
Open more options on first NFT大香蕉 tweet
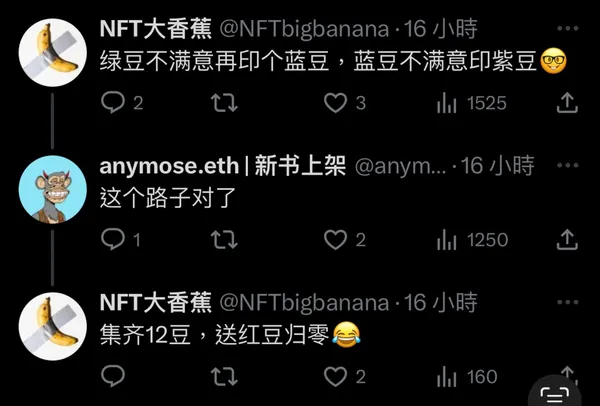568,28
